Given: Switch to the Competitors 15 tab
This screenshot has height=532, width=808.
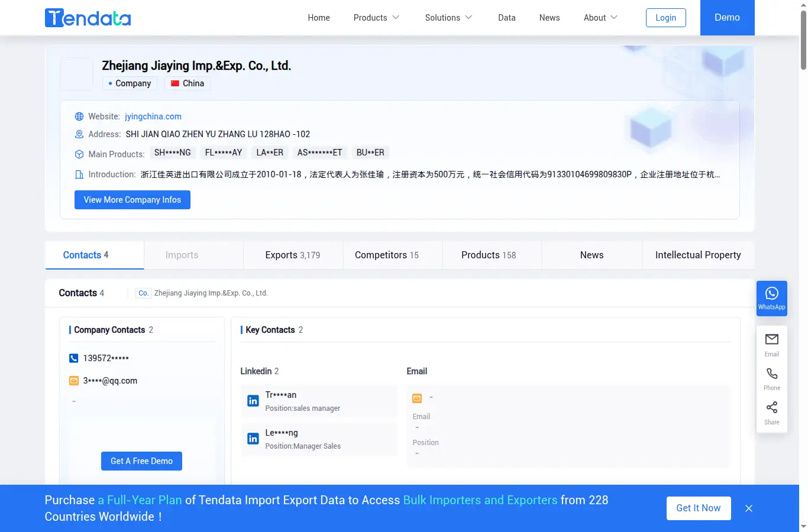Looking at the screenshot, I should point(393,255).
